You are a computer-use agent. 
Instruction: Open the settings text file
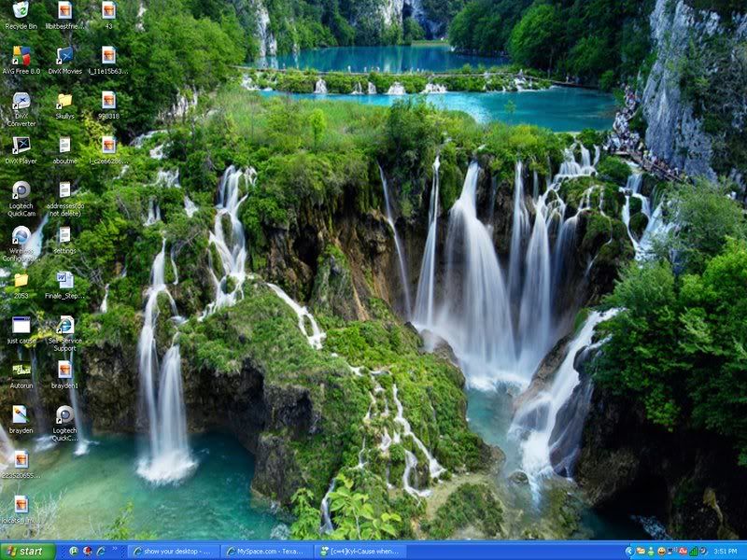64,235
